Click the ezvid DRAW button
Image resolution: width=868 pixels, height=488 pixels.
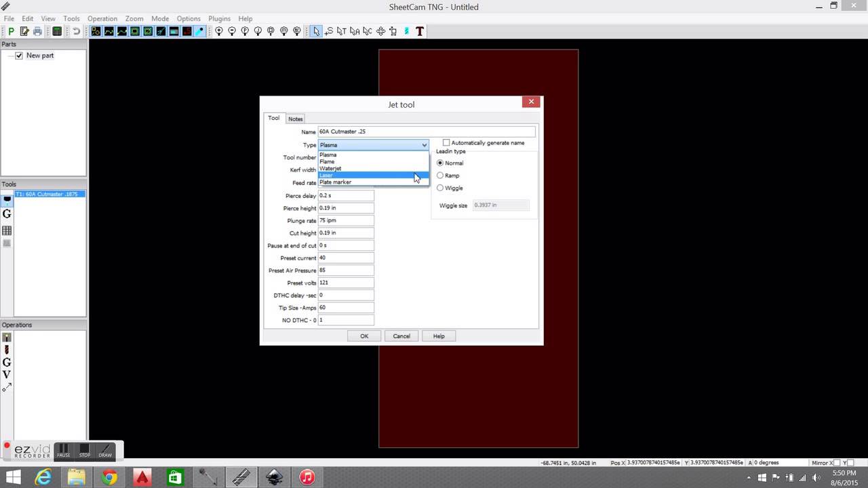pos(105,450)
